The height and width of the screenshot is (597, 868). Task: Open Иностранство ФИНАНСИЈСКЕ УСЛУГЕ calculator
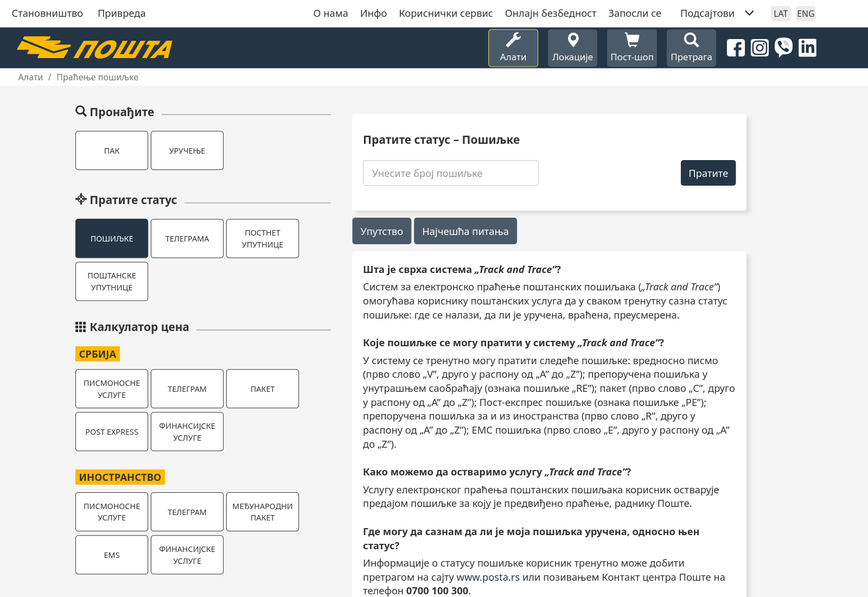187,555
